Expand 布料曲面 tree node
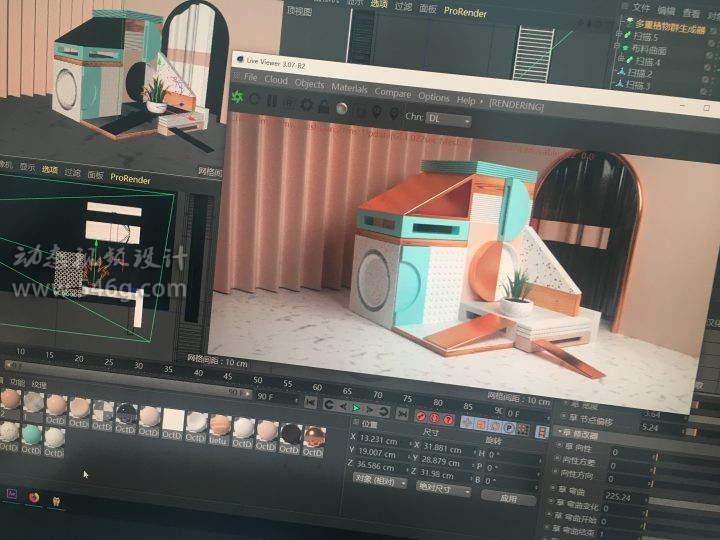This screenshot has width=720, height=540. tap(617, 46)
